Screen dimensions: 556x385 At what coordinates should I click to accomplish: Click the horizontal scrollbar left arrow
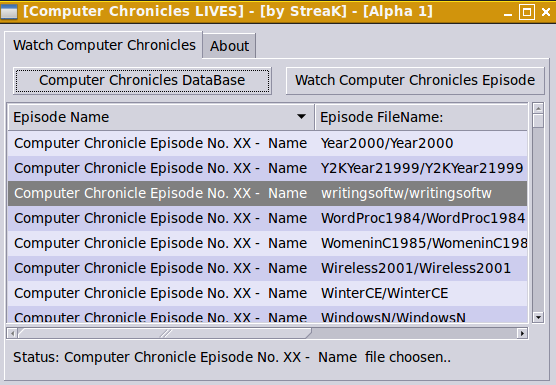tap(12, 333)
